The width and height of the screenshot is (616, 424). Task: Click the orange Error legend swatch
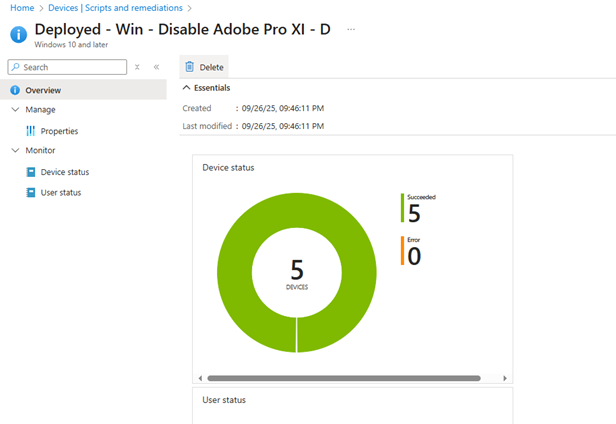coord(402,251)
